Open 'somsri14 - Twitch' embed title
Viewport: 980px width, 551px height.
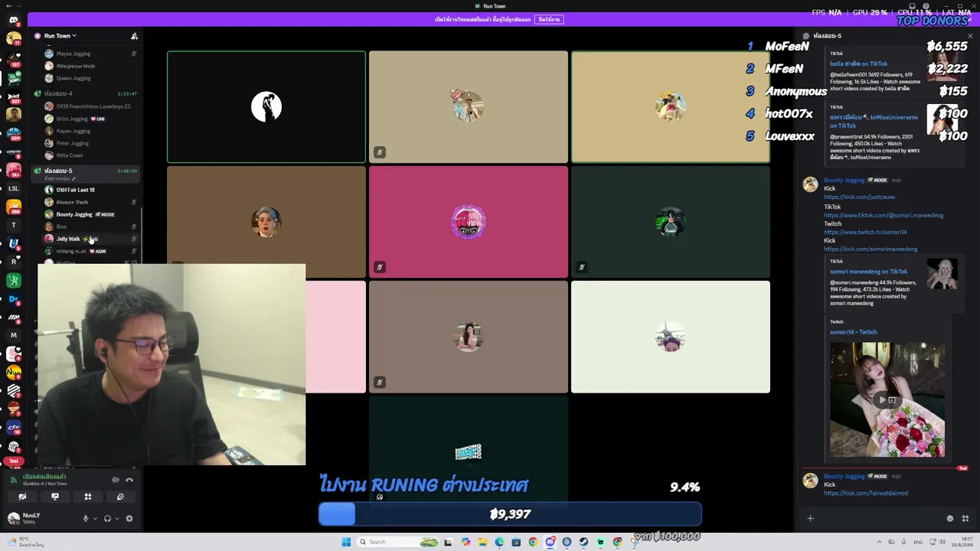(x=854, y=332)
